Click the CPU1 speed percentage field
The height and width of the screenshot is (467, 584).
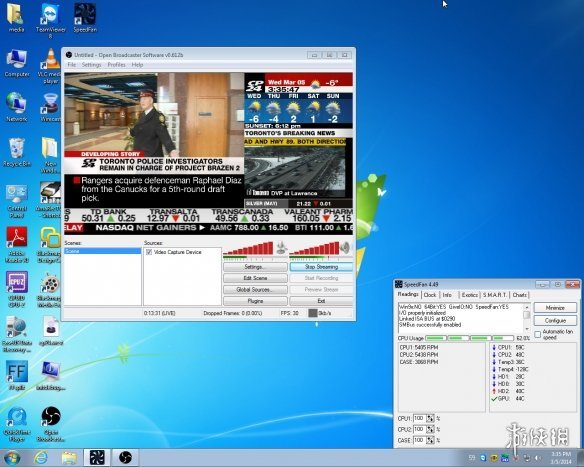point(419,419)
